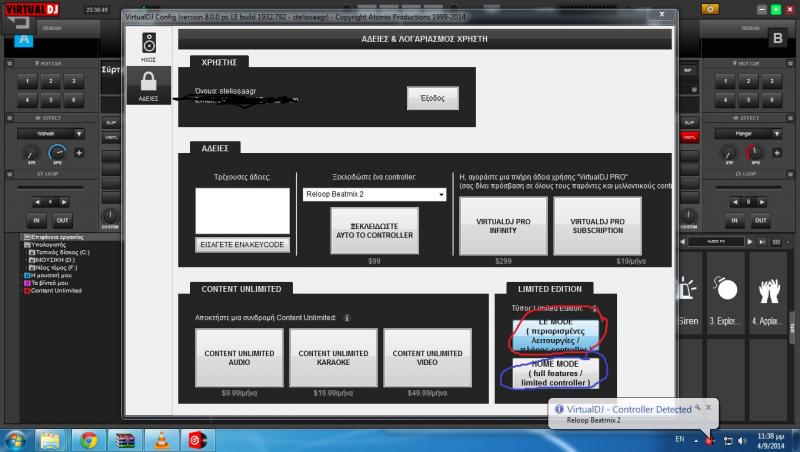Screen dimensions: 800x452
Task: Subscribe to Content Unlimited Karaoke
Action: point(333,358)
